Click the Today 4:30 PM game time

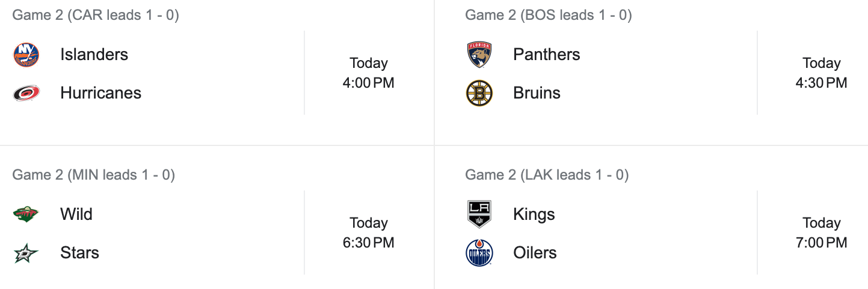pyautogui.click(x=821, y=73)
